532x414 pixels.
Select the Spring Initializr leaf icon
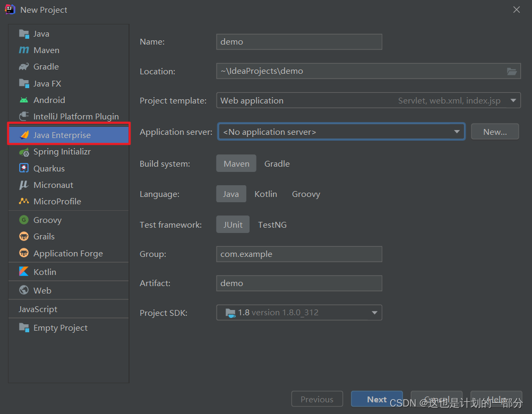click(x=24, y=152)
